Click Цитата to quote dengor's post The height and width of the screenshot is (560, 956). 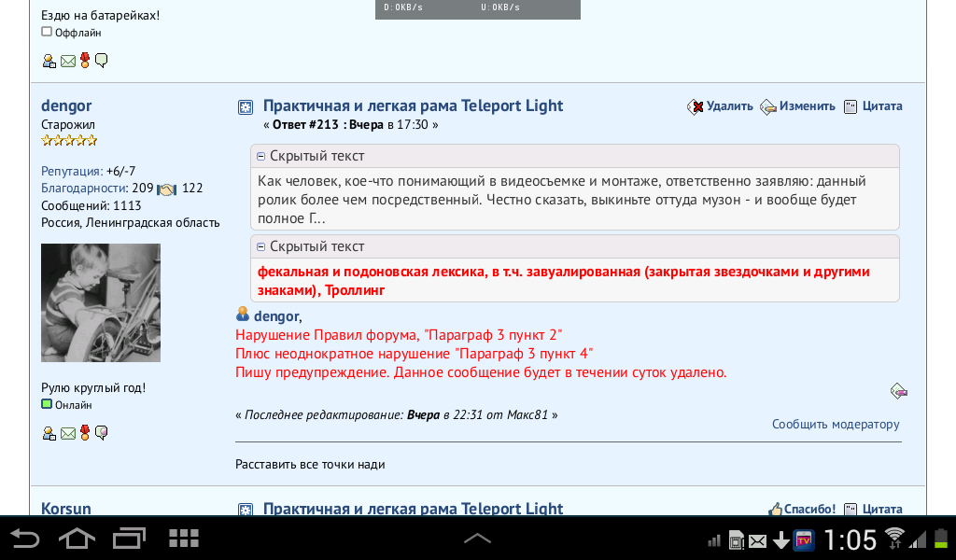(x=873, y=106)
